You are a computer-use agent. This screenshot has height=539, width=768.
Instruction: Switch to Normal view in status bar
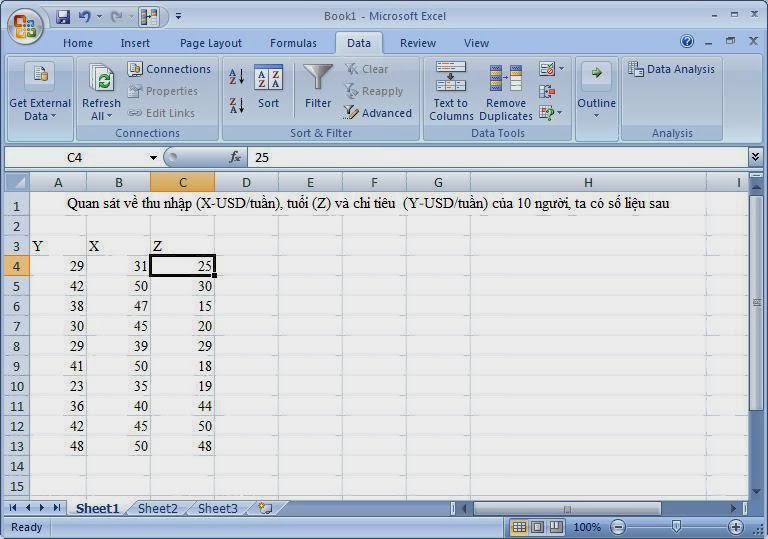tap(519, 527)
